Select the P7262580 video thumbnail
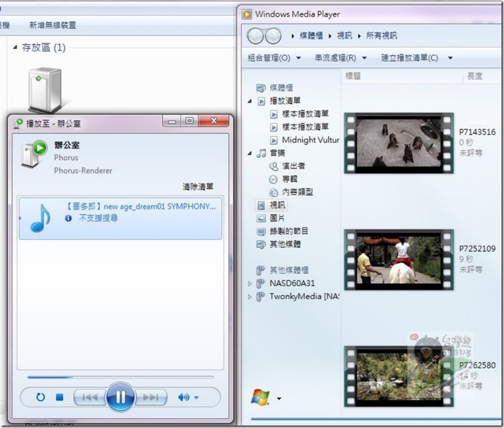This screenshot has height=428, width=504. [399, 377]
